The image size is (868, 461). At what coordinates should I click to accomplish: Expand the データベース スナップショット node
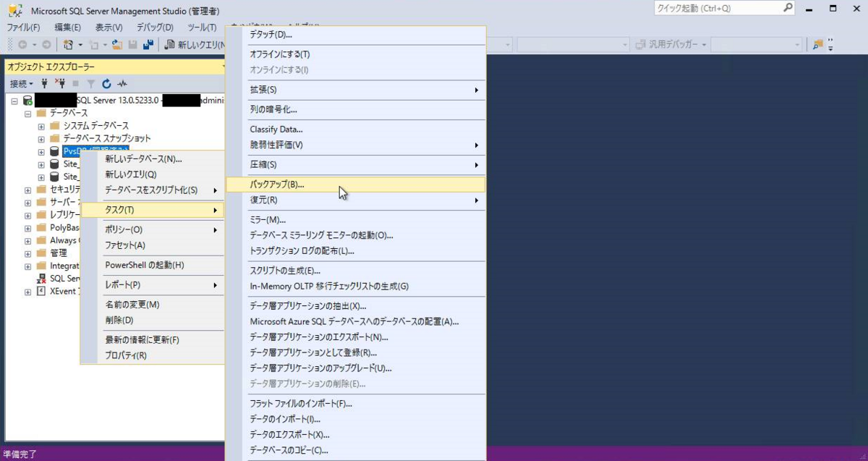41,139
